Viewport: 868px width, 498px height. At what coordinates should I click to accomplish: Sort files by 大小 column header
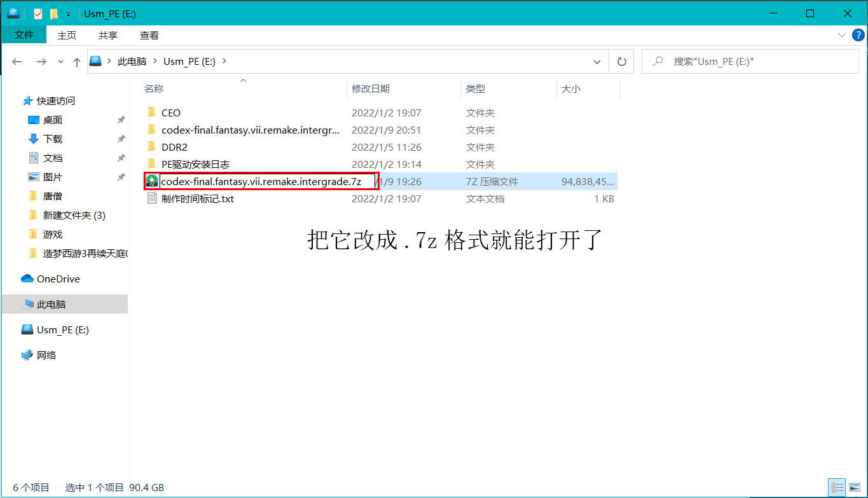point(570,89)
